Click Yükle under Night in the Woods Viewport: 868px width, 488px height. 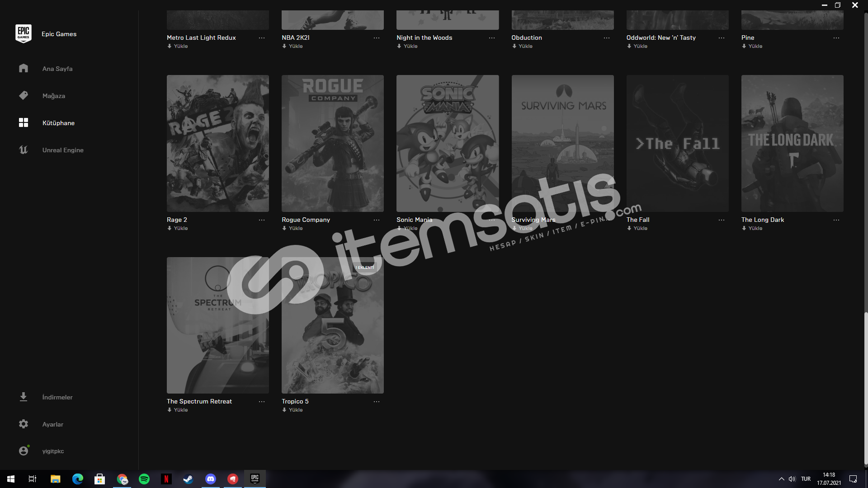click(407, 46)
